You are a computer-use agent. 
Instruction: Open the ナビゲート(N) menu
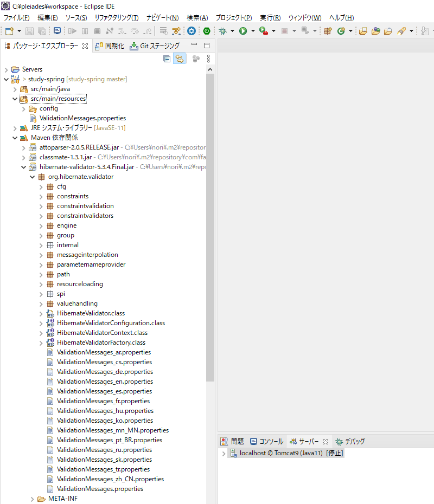tap(162, 18)
